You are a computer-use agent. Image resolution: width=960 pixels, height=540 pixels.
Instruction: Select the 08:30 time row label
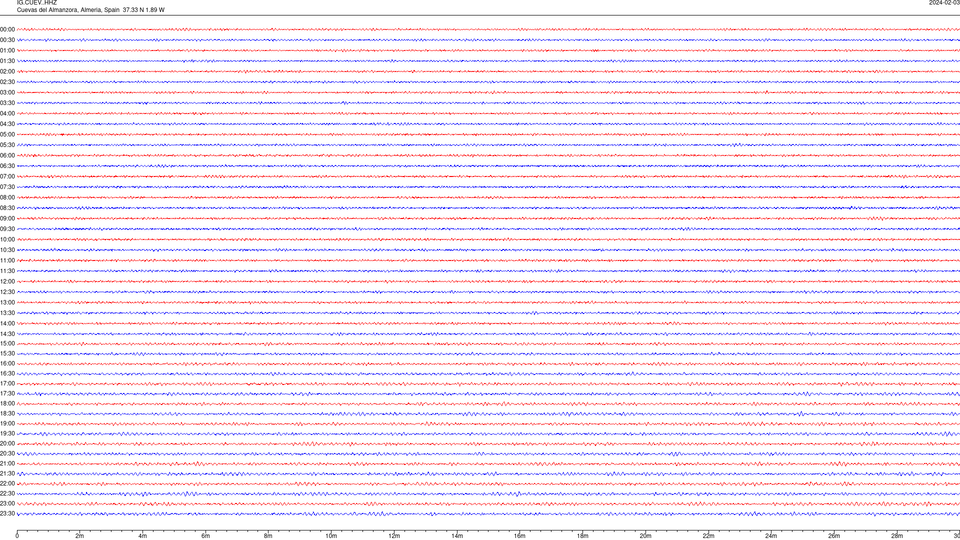pyautogui.click(x=7, y=208)
